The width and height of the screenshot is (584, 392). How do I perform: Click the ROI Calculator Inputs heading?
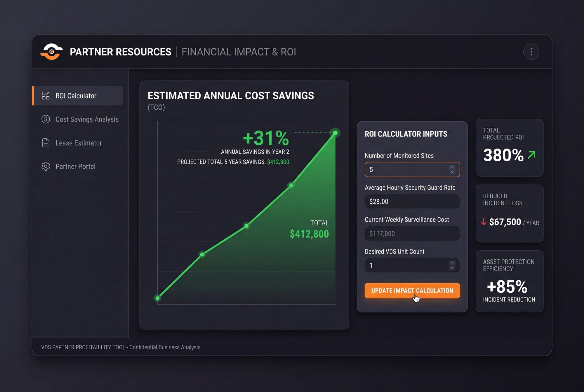point(406,134)
